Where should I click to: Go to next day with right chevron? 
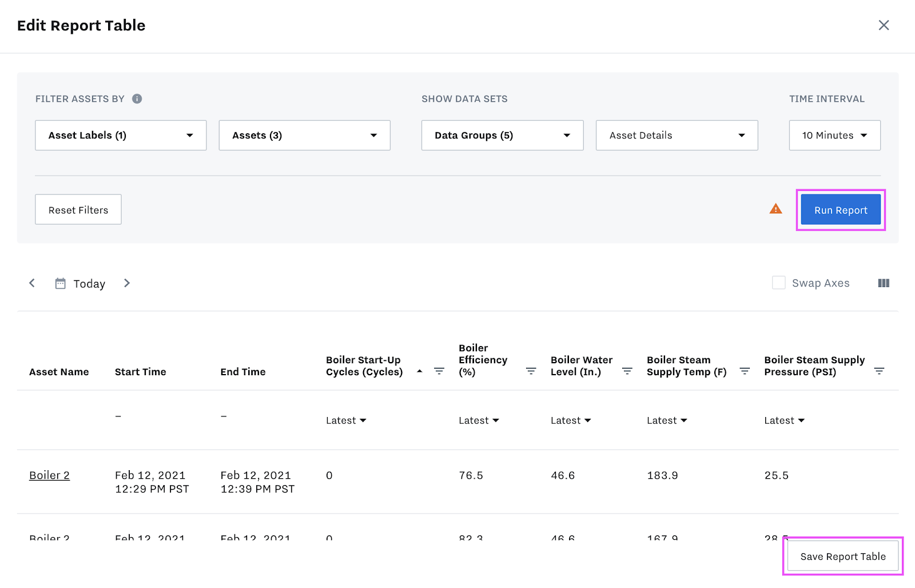[x=127, y=283]
